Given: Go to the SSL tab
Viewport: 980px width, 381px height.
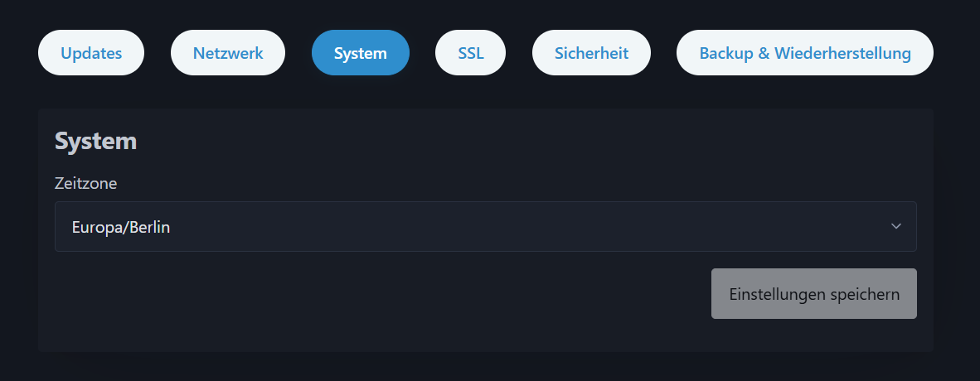Looking at the screenshot, I should pos(471,53).
